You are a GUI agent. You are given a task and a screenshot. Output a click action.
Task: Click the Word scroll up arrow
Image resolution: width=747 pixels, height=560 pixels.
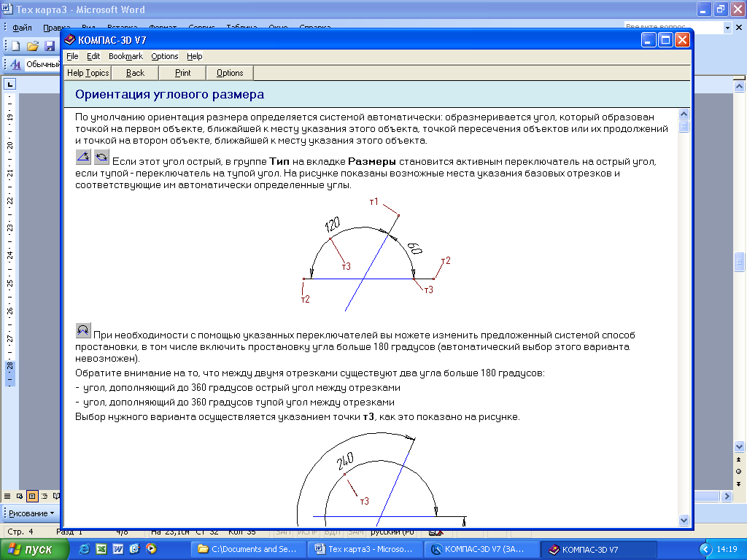(739, 86)
